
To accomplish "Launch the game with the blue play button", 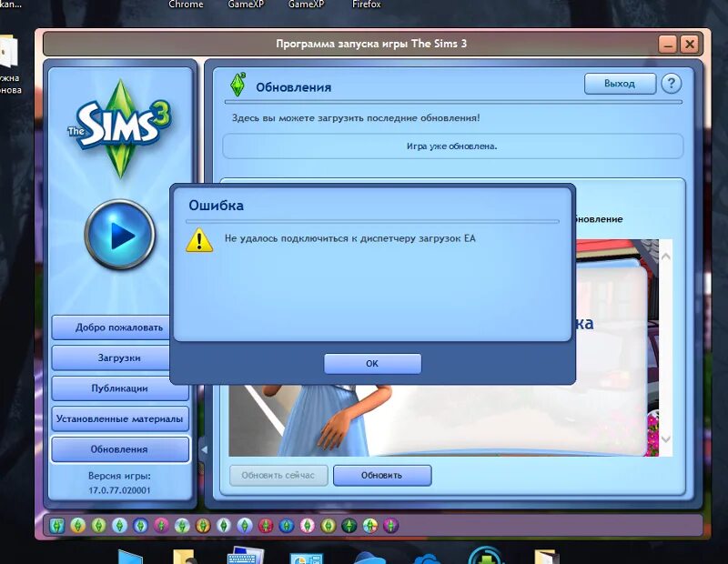I will 120,235.
